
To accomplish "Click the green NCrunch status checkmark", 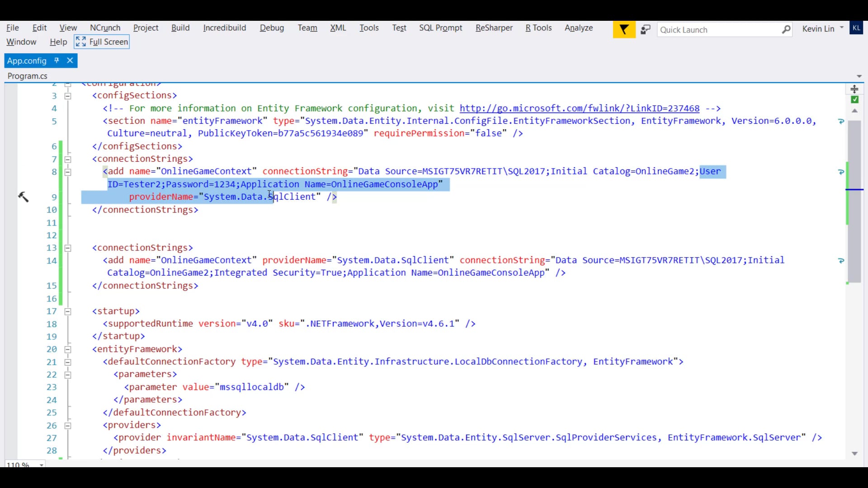I will 856,99.
